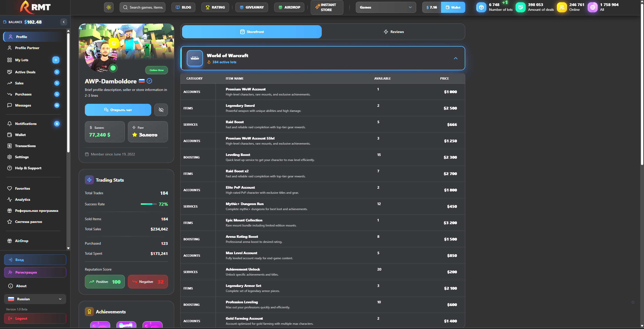The image size is (644, 329).
Task: Select the Legendary Sword item
Action: 323,108
